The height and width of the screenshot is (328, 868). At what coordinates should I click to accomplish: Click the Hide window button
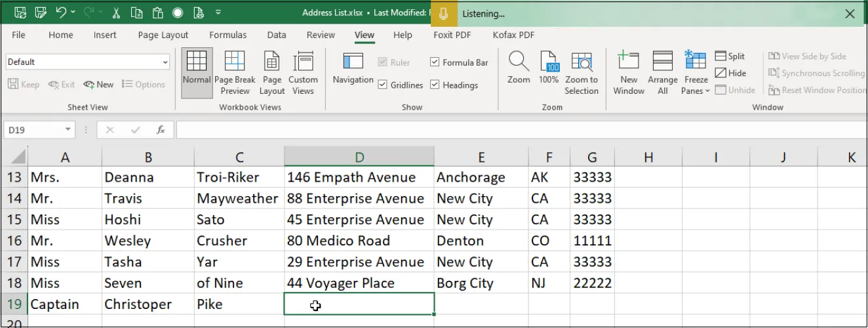[730, 73]
